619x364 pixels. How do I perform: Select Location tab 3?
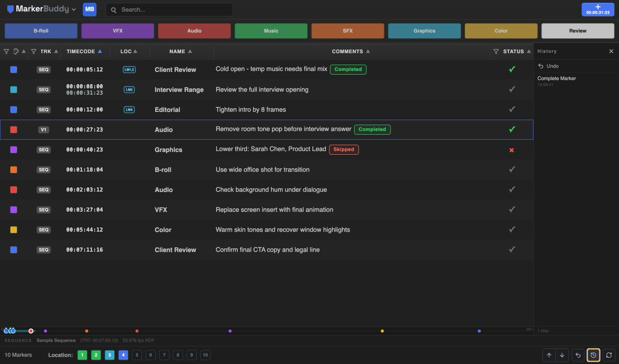pos(109,355)
